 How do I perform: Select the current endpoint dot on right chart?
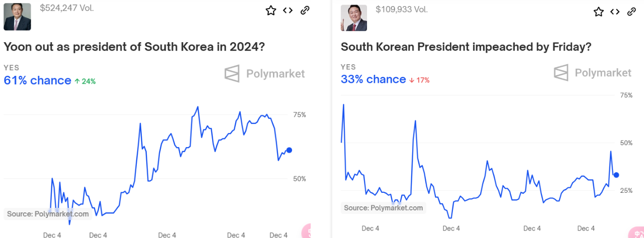pyautogui.click(x=616, y=175)
